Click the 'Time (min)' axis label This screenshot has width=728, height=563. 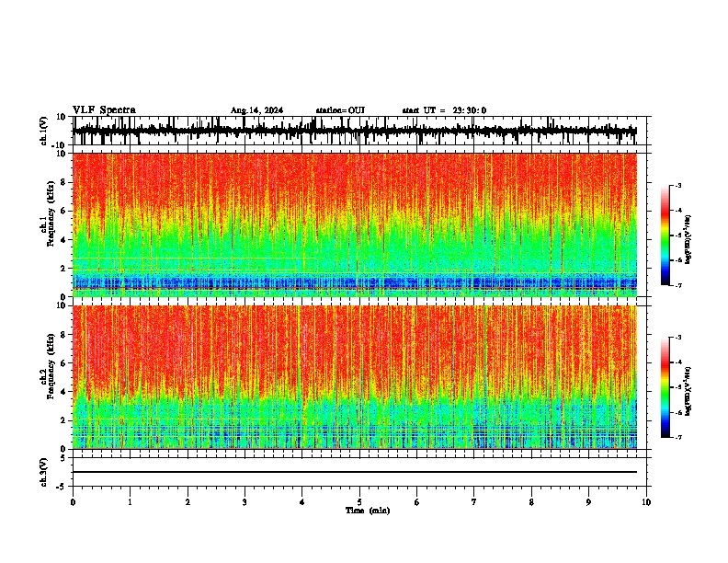click(368, 511)
